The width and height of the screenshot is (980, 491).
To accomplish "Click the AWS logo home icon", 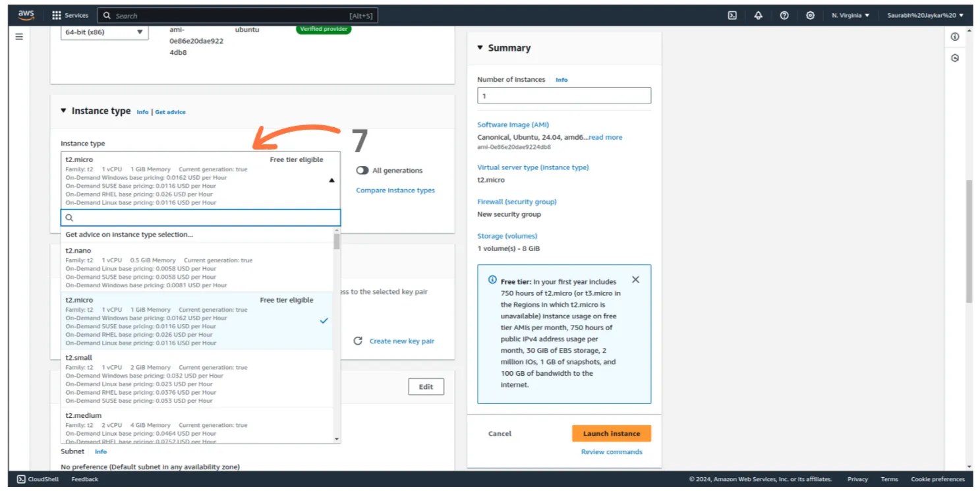I will coord(26,15).
